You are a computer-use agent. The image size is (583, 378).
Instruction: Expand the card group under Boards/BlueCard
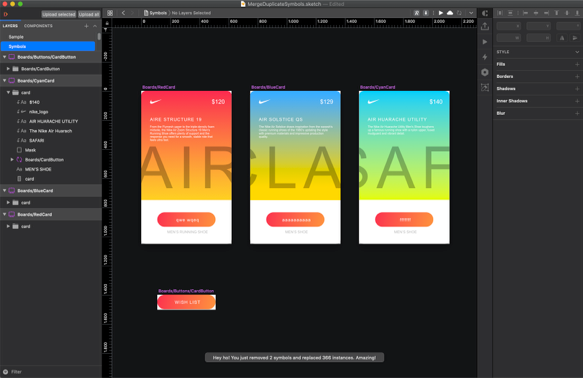(x=8, y=203)
